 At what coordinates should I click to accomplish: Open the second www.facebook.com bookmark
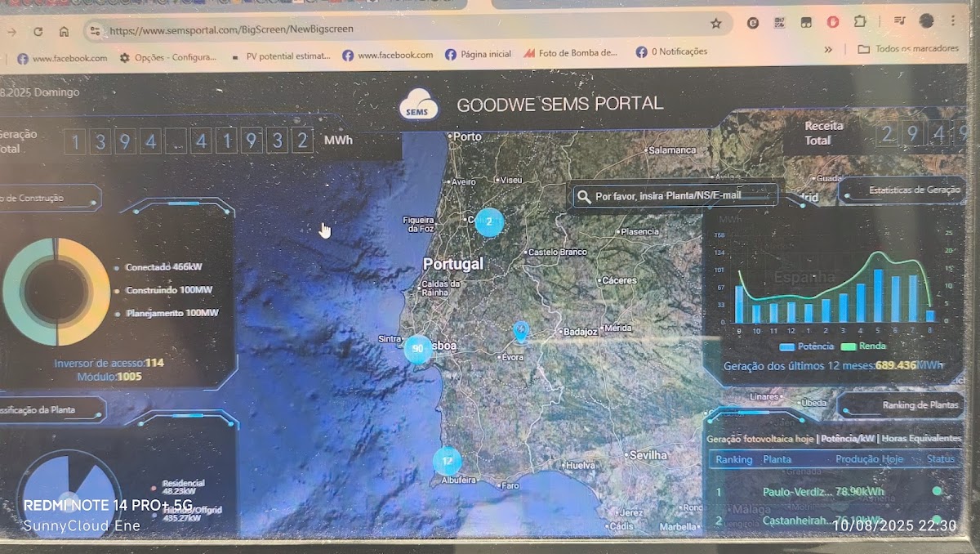point(388,55)
